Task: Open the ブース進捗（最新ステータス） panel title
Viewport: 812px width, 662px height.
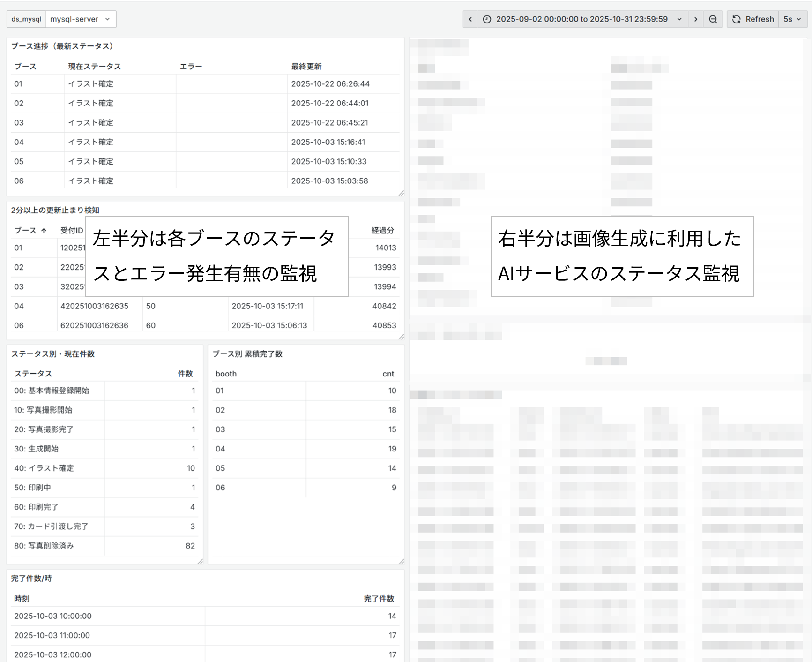Action: pyautogui.click(x=62, y=46)
